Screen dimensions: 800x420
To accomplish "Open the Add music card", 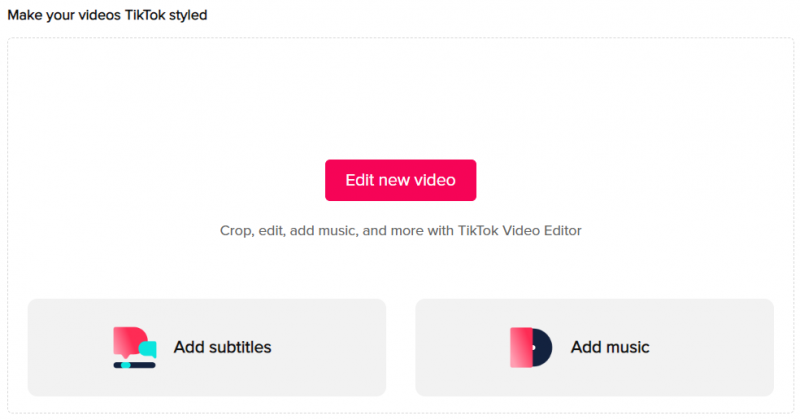I will click(x=594, y=347).
